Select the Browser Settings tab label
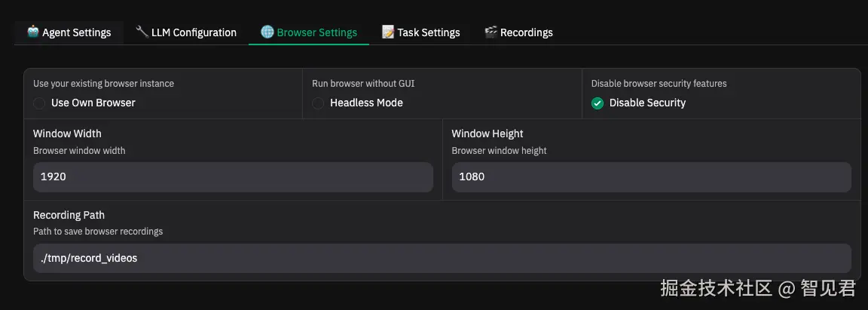 tap(316, 32)
